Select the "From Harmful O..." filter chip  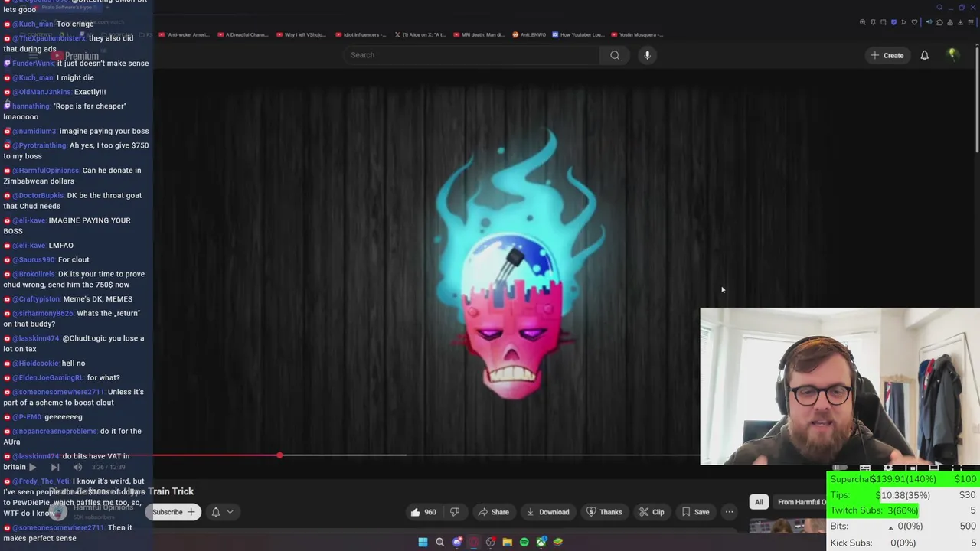click(801, 502)
